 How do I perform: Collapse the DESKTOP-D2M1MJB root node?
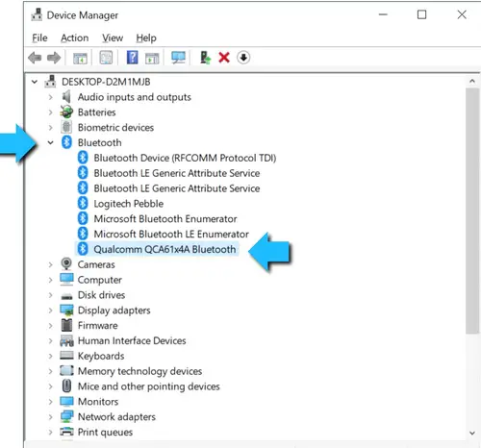click(35, 82)
